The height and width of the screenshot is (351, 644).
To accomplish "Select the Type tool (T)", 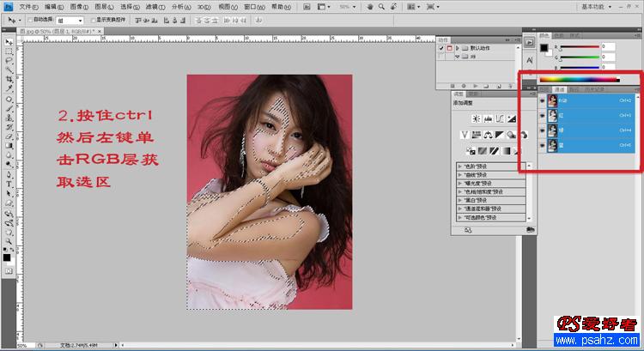I will click(x=9, y=183).
